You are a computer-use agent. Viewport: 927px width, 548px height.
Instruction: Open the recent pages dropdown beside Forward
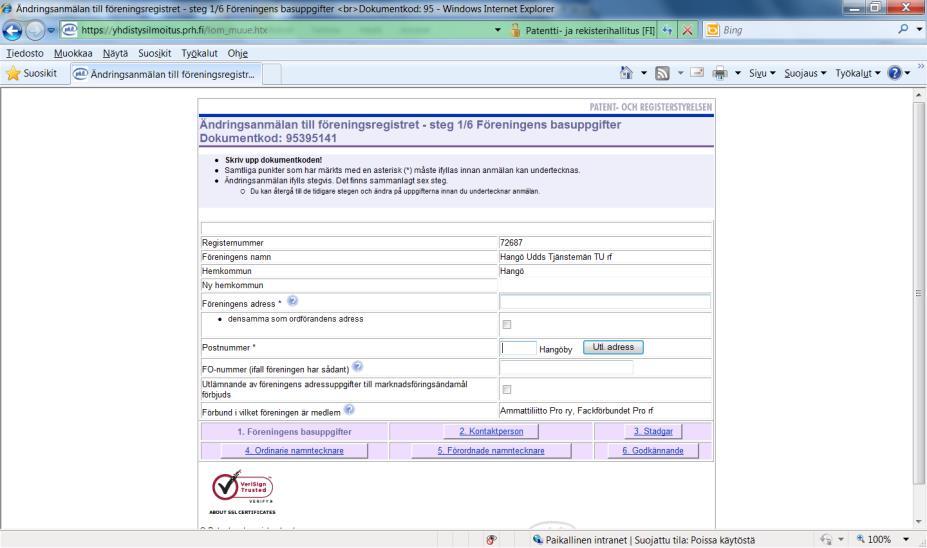click(51, 30)
